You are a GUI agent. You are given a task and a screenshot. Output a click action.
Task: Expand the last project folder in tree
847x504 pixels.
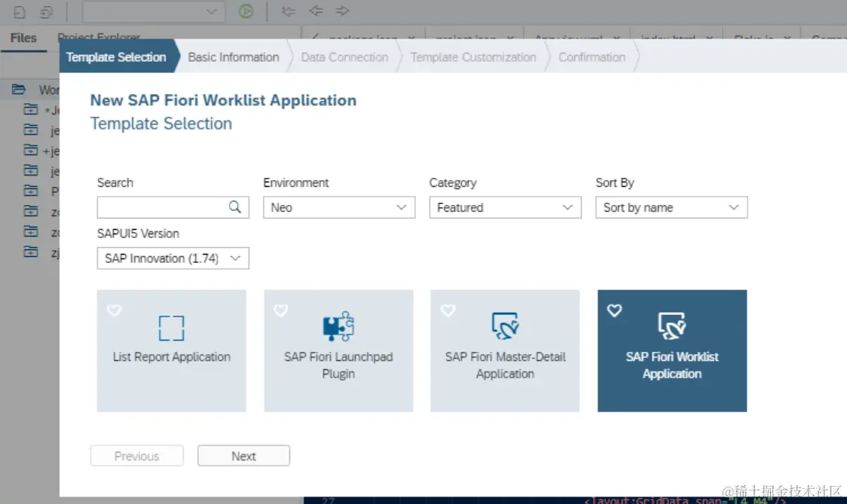31,252
